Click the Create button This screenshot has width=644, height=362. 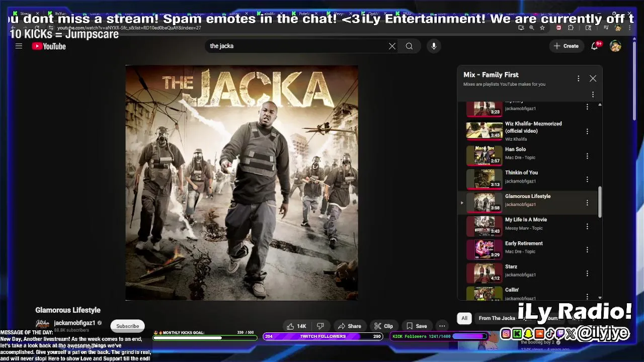click(x=566, y=46)
